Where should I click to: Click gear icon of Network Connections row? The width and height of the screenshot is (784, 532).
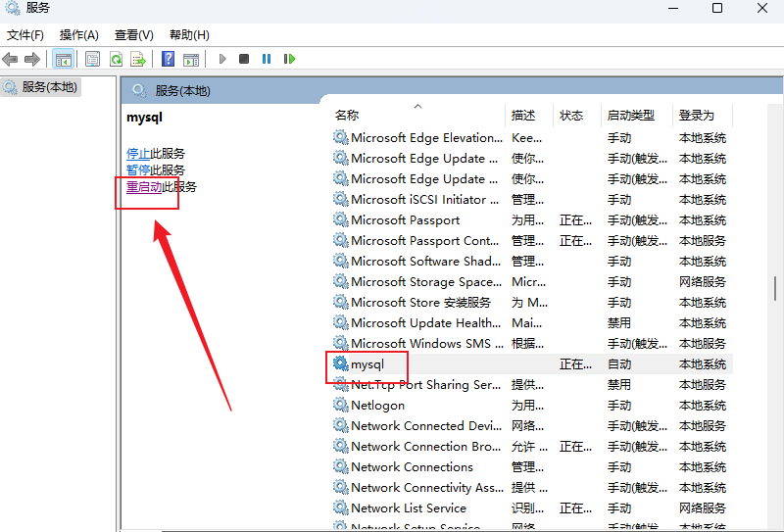pyautogui.click(x=340, y=466)
